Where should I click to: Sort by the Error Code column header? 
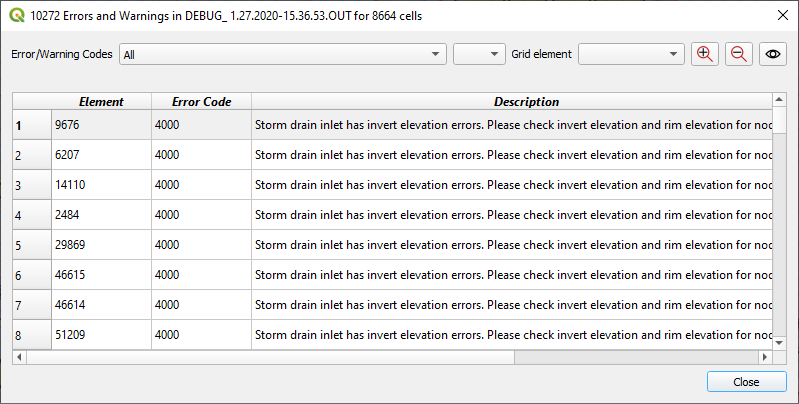(x=201, y=101)
